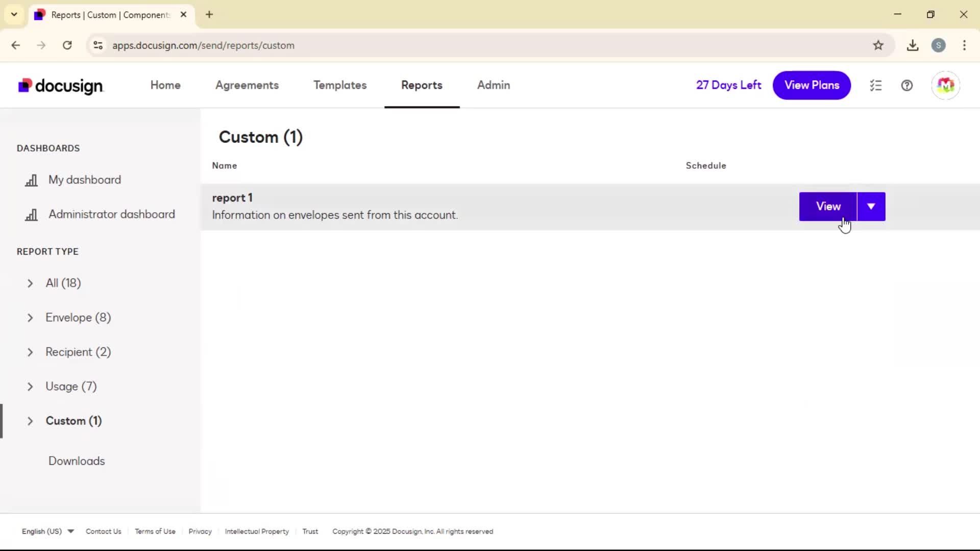980x551 pixels.
Task: Select Recipient (2) reports
Action: click(x=78, y=352)
